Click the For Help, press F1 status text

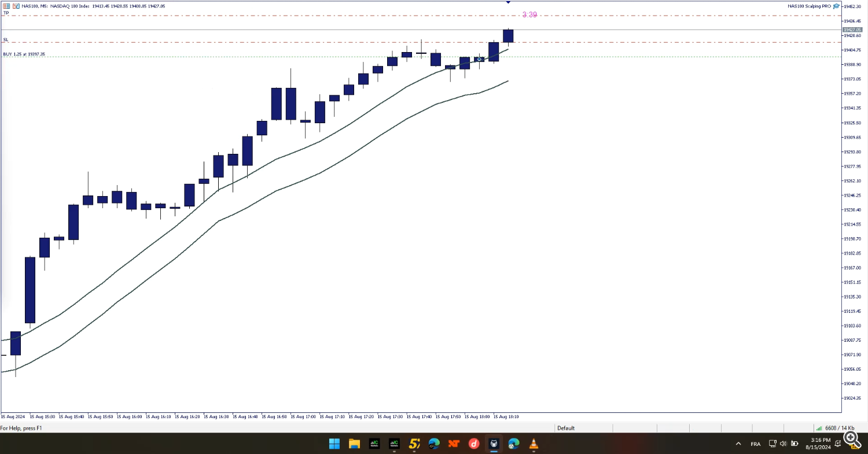[21, 429]
